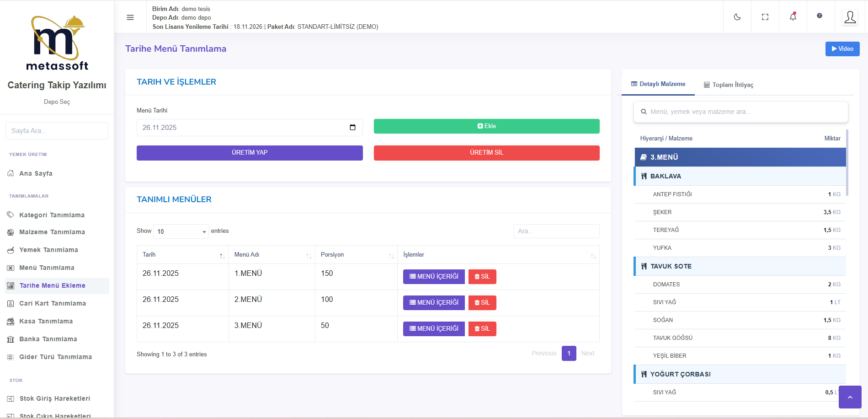Toggle the hamburger sidebar menu
This screenshot has width=868, height=419.
coord(130,17)
